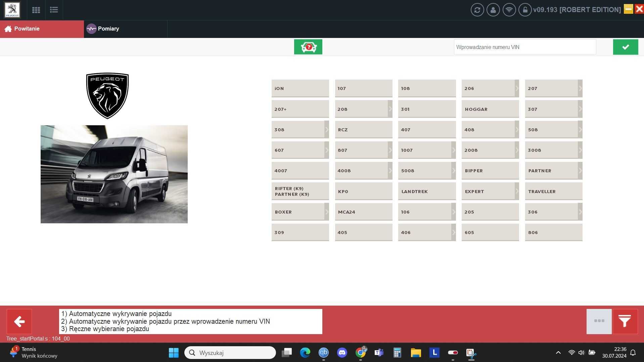644x362 pixels.
Task: Expand the EXPERT model arrow
Action: pos(517,191)
